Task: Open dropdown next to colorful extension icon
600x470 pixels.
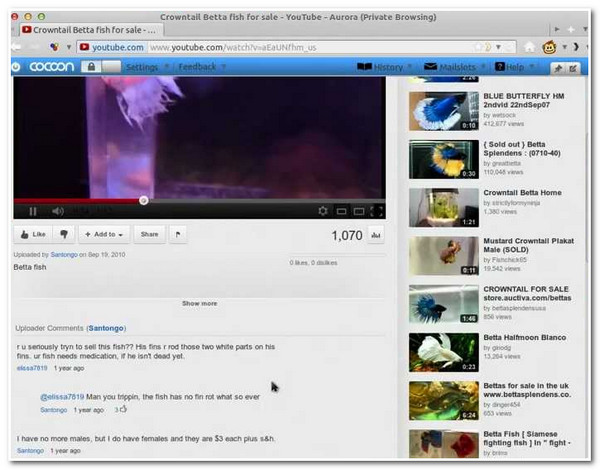Action: [69, 47]
